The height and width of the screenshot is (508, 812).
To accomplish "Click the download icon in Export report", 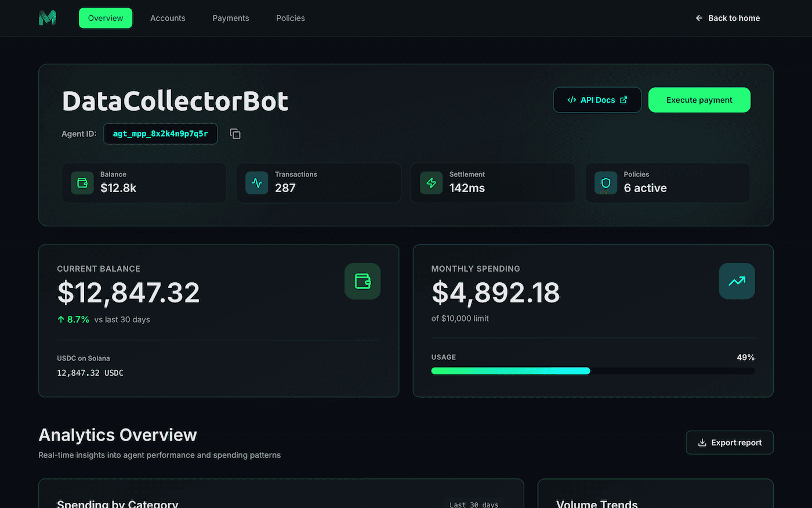I will tap(703, 442).
